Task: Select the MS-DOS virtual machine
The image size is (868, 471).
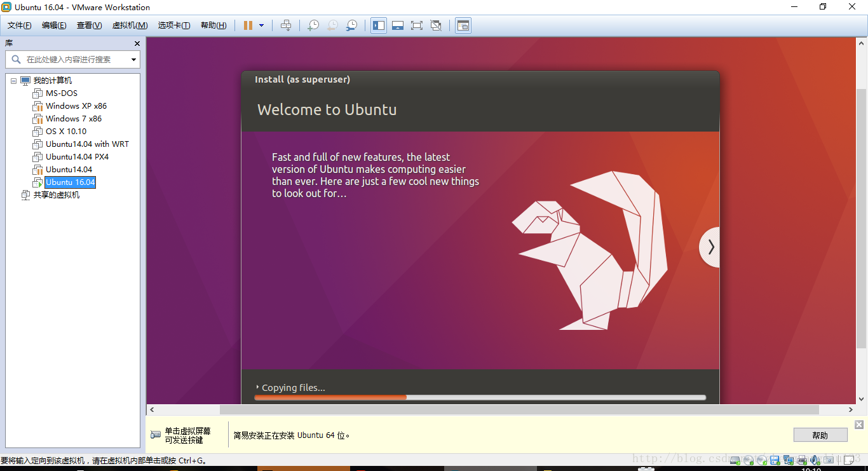Action: [62, 93]
